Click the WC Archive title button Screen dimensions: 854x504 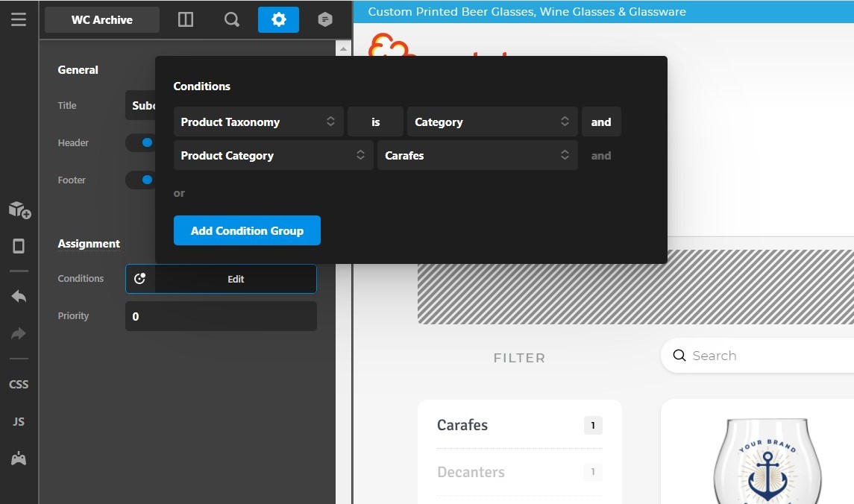[102, 20]
